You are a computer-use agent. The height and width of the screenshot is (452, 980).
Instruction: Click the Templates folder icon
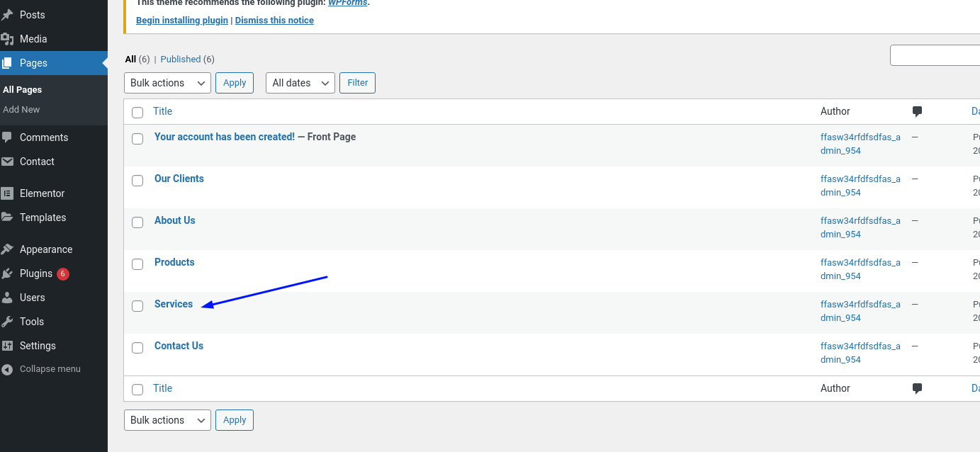(x=8, y=217)
